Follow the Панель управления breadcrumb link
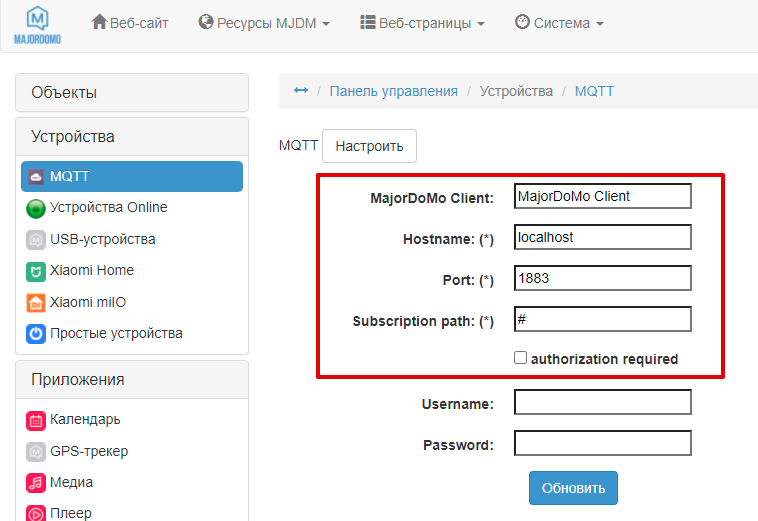The image size is (758, 521). click(393, 91)
